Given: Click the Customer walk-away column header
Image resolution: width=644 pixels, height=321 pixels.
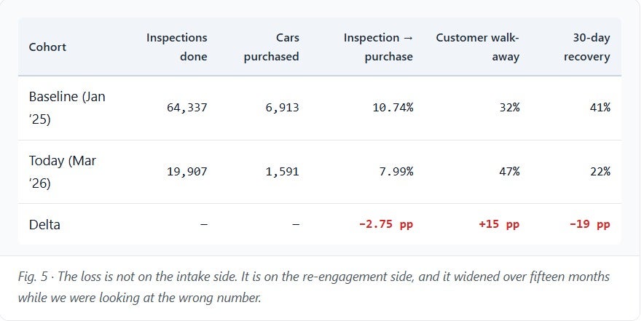Looking at the screenshot, I should pyautogui.click(x=477, y=47).
